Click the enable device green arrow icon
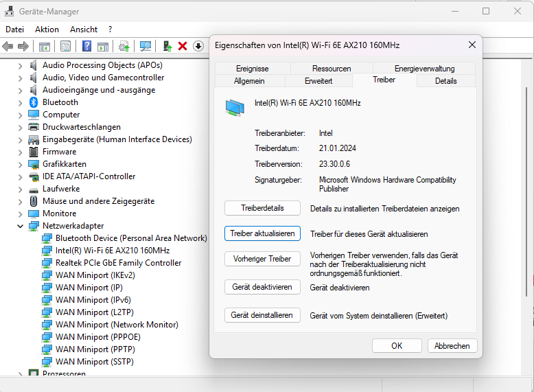Image resolution: width=534 pixels, height=392 pixels. click(x=167, y=46)
